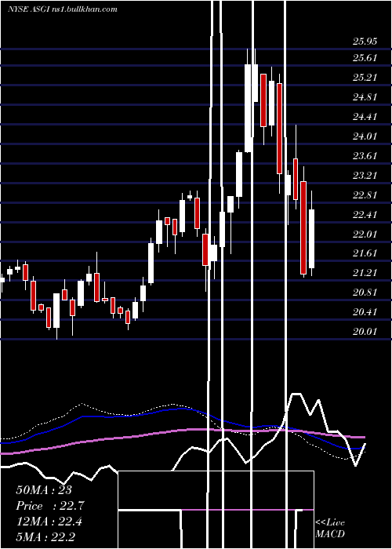Click the 25.21 price axis label
Viewport: 392px width, 549px height.
[365, 78]
